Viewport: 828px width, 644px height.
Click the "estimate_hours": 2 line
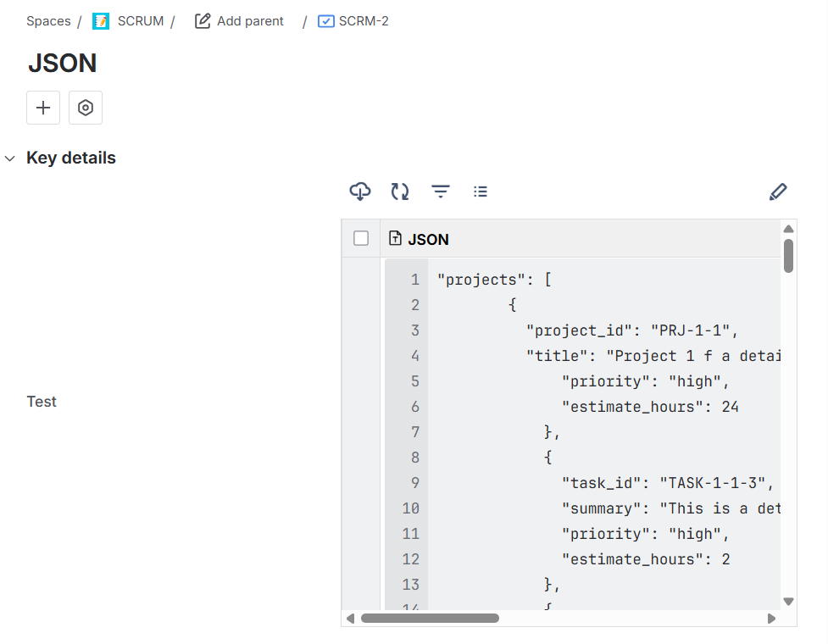[x=646, y=559]
